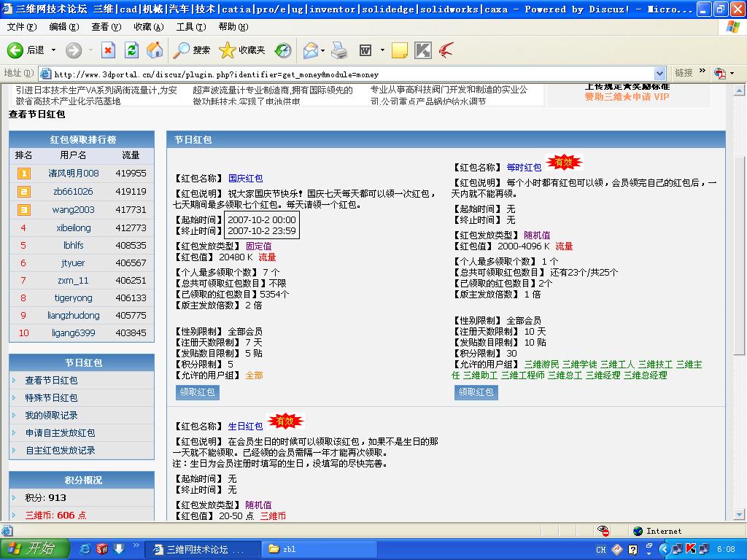747x560 pixels.
Task: Click the address bar URL field
Action: click(352, 74)
